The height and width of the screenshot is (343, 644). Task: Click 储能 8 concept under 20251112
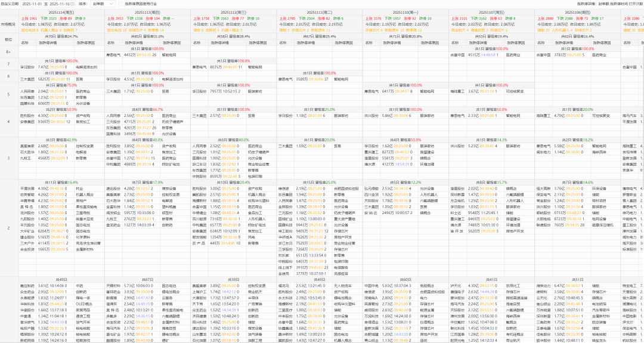click(x=198, y=29)
